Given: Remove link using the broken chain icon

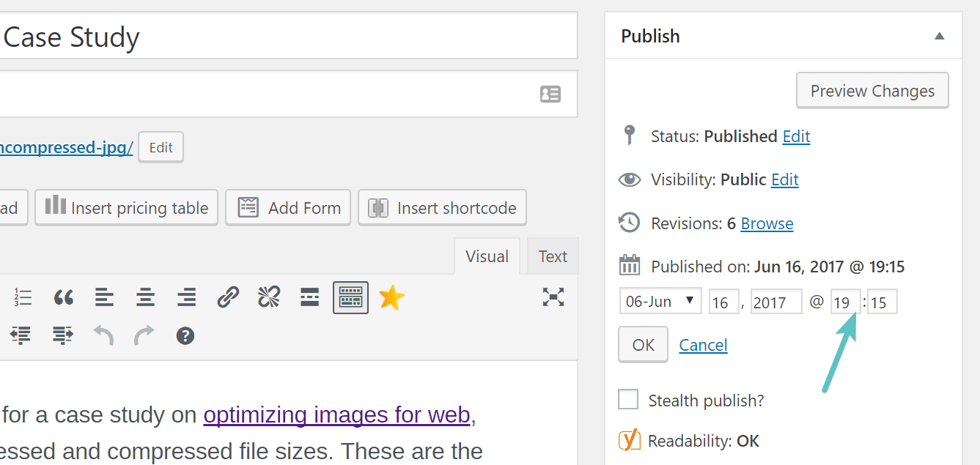Looking at the screenshot, I should click(268, 297).
